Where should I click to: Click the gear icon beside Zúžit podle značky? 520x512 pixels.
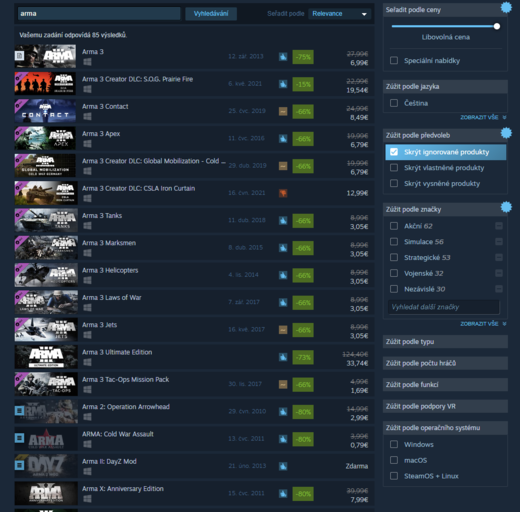coord(506,207)
